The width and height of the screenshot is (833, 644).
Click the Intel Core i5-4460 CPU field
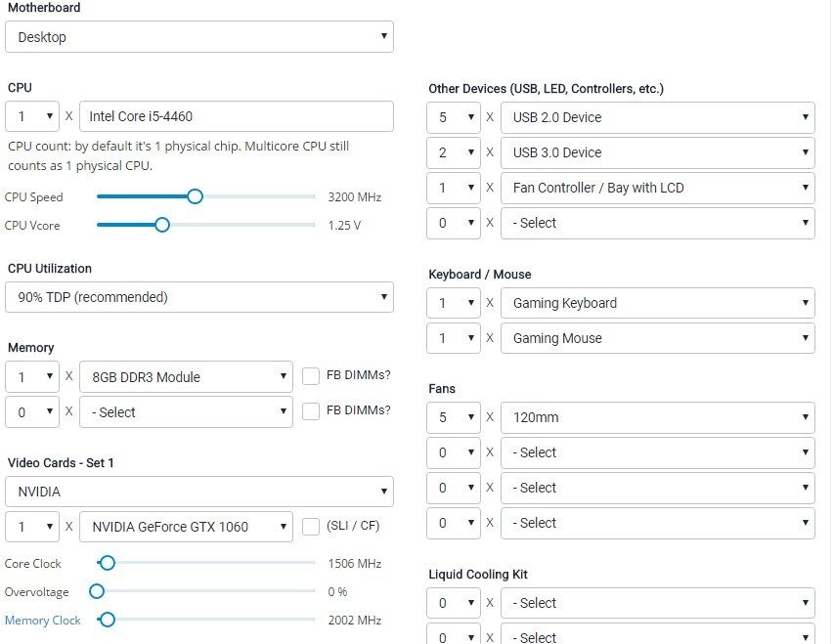coord(237,116)
